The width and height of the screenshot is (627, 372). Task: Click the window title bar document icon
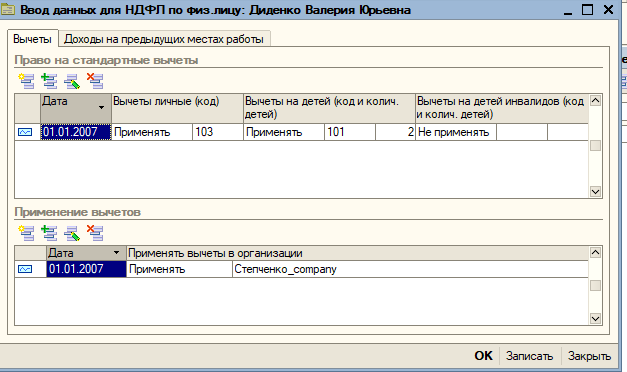coord(8,9)
